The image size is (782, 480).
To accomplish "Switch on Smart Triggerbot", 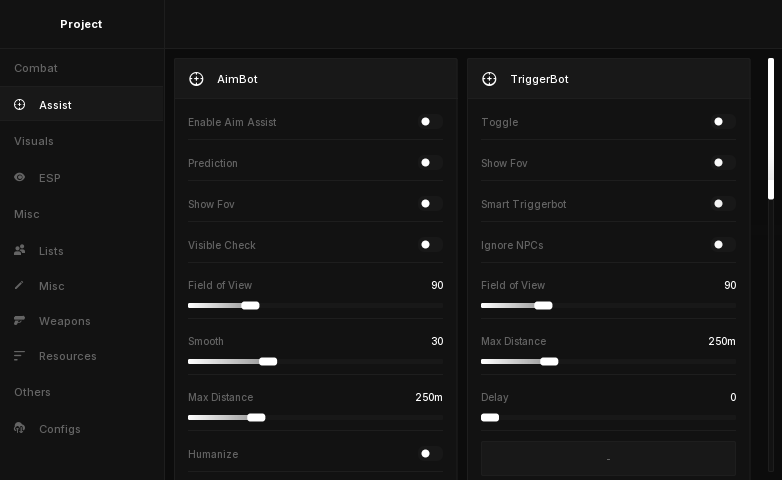I will [x=723, y=204].
